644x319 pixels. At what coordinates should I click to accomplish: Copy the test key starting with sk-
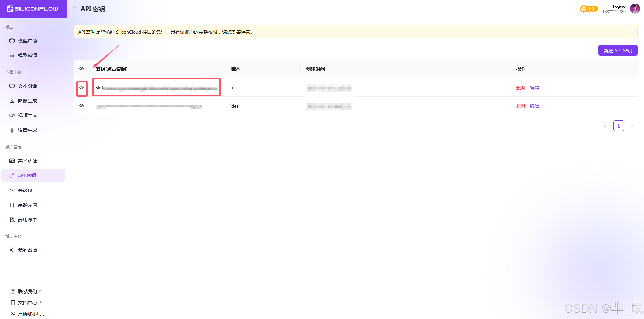pyautogui.click(x=157, y=88)
